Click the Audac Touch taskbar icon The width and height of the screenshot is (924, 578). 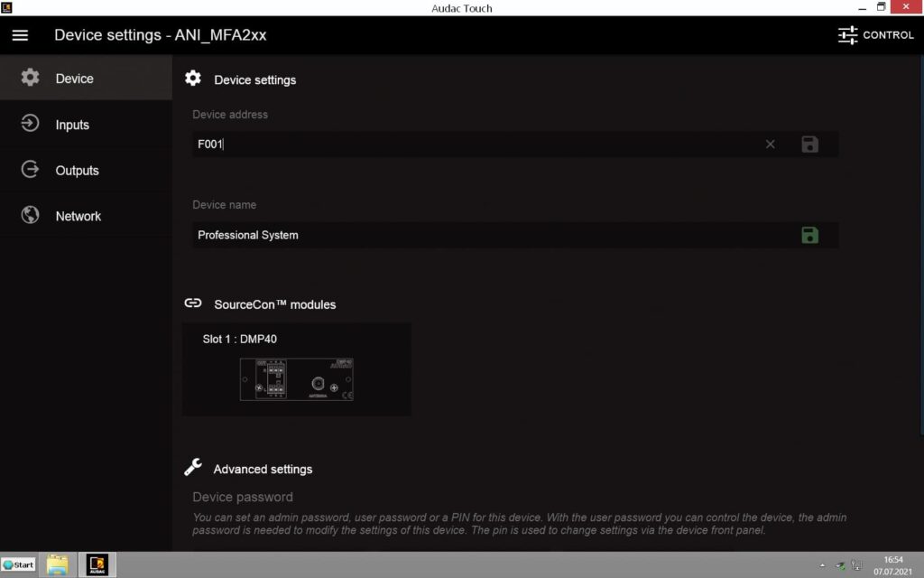click(x=97, y=565)
